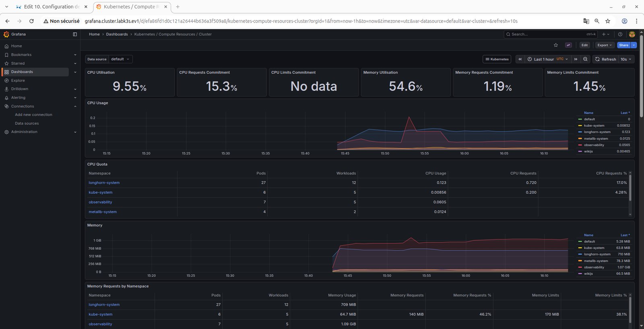Click the dock sidebar menu icon
The width and height of the screenshot is (644, 329).
[75, 34]
